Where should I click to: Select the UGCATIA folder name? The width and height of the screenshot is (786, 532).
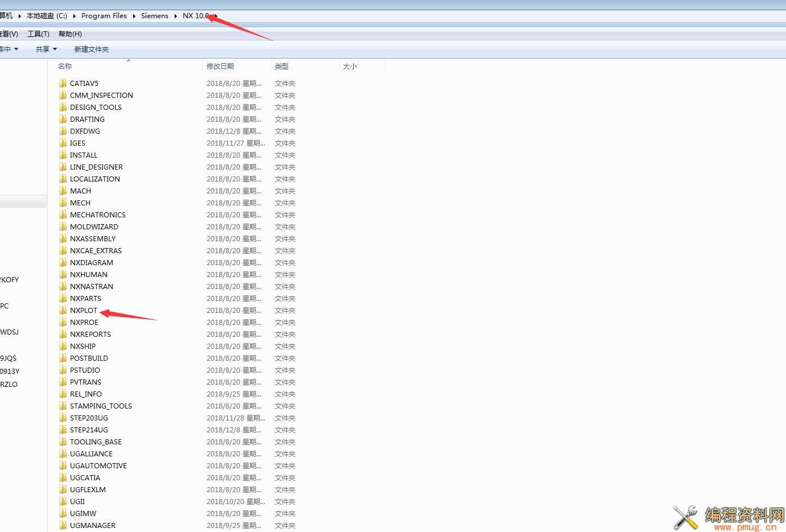[85, 477]
